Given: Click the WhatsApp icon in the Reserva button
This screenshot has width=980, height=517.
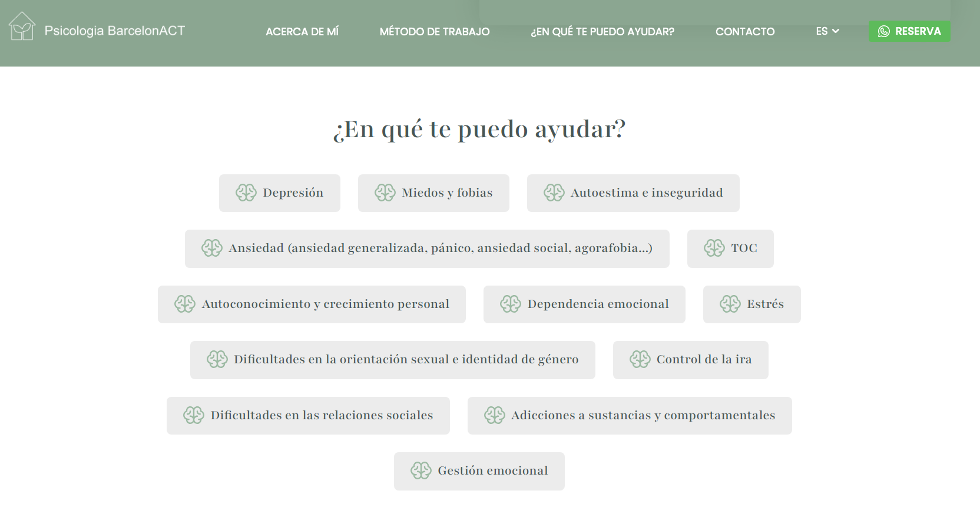Looking at the screenshot, I should tap(883, 31).
